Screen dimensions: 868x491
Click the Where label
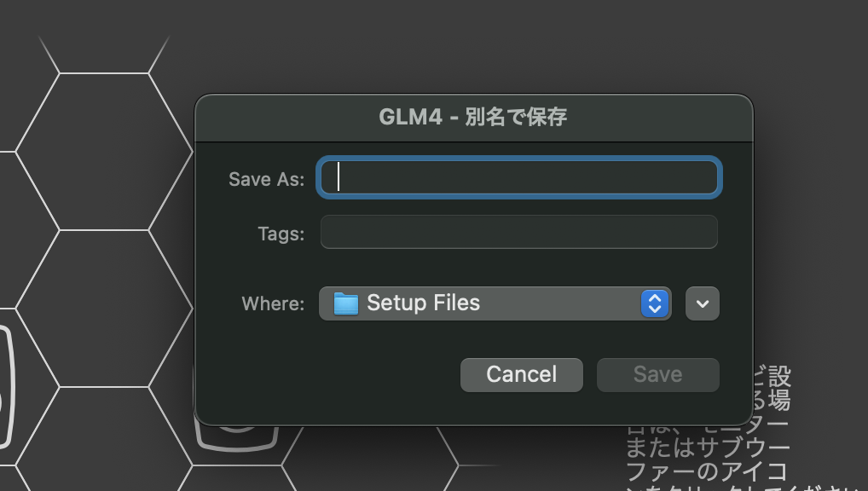[x=272, y=303]
